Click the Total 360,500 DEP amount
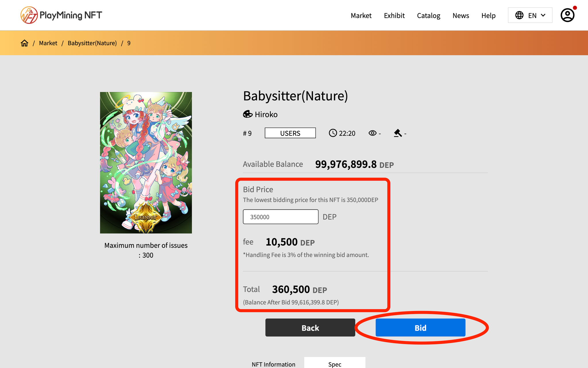Viewport: 588px width, 368px height. click(299, 289)
